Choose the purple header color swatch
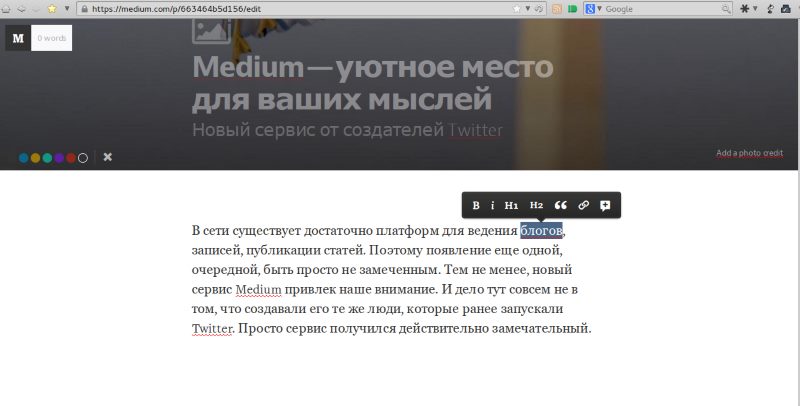This screenshot has width=800, height=406. point(59,158)
